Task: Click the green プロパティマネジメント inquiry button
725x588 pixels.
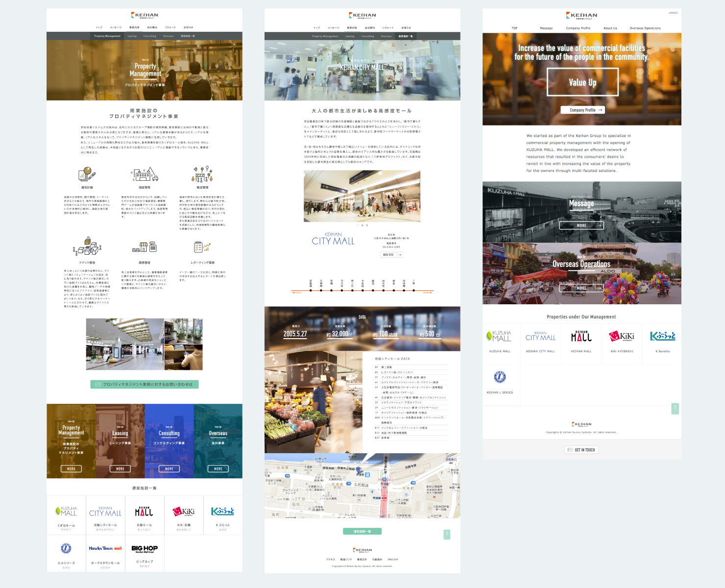Action: click(145, 385)
